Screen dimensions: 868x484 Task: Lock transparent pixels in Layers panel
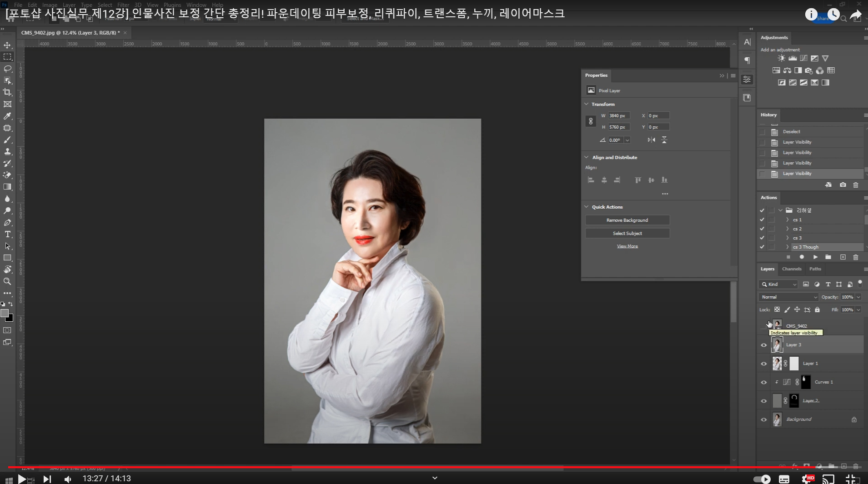pyautogui.click(x=777, y=309)
